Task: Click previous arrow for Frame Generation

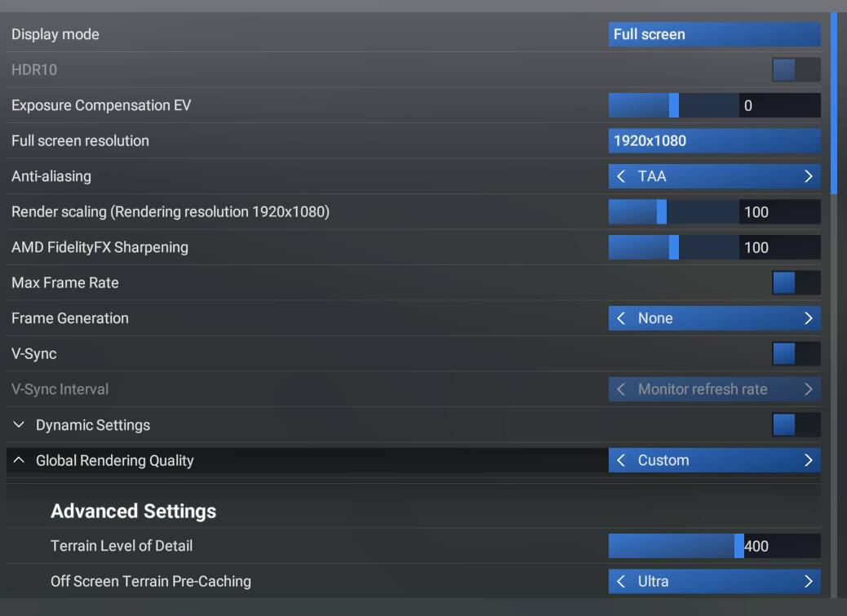Action: click(x=622, y=318)
